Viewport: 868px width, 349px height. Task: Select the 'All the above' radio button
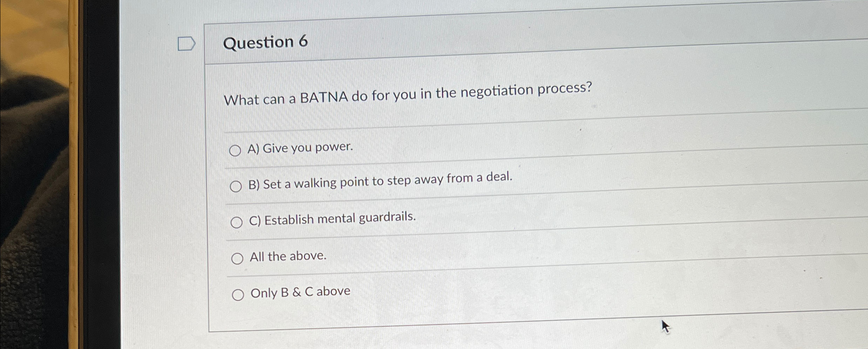[239, 259]
